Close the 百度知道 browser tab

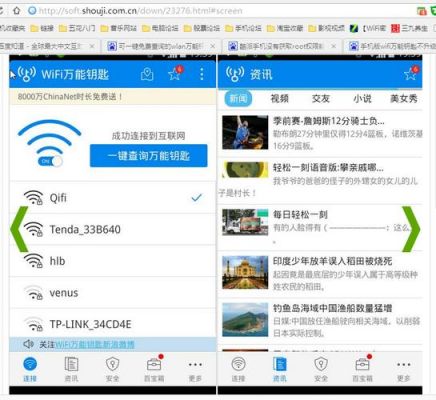92,46
